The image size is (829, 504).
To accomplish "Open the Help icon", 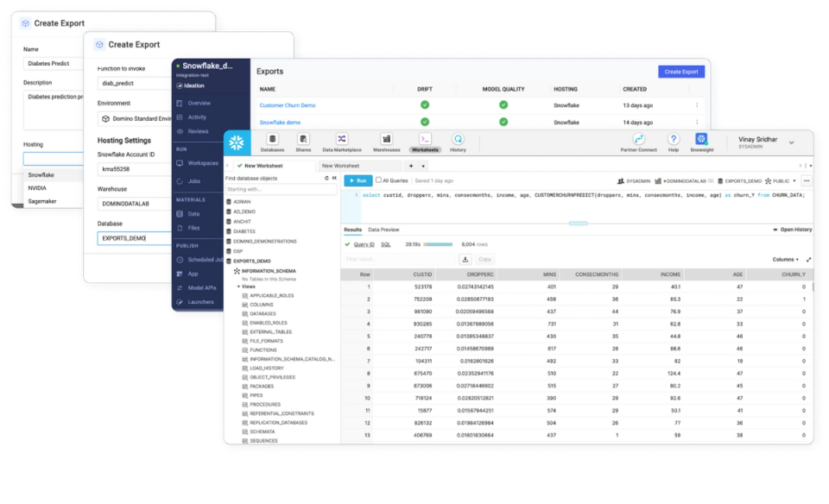I will (x=673, y=139).
